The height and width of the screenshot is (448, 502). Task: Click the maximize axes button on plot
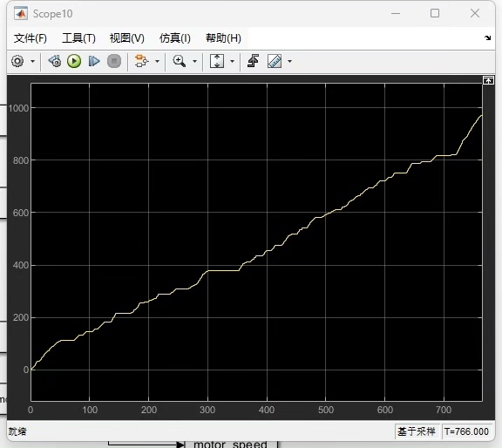click(x=488, y=80)
